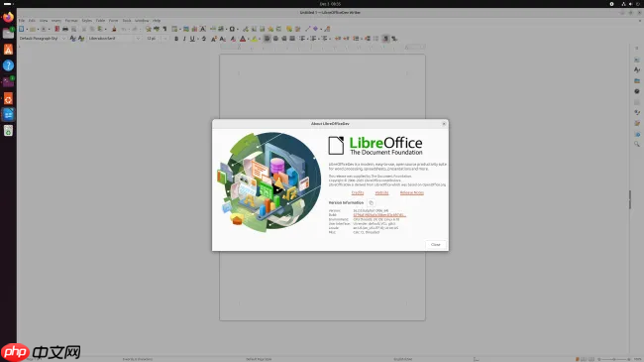Open the Styles menu
The height and width of the screenshot is (362, 644).
click(x=86, y=21)
